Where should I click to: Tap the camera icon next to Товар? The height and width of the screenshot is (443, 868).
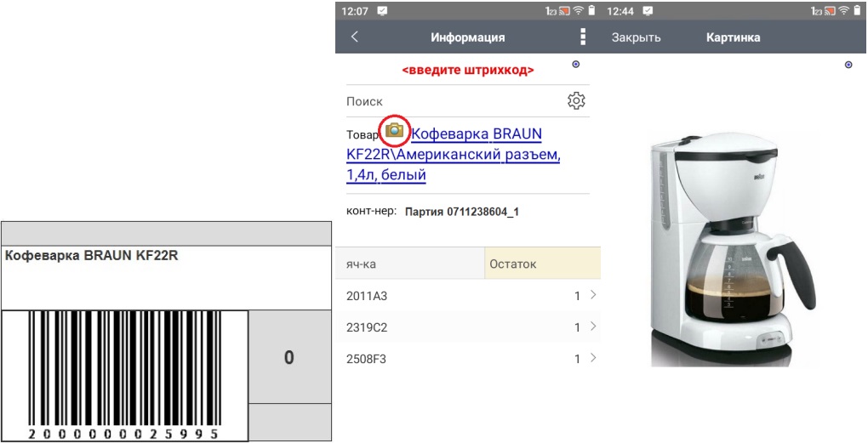tap(394, 131)
